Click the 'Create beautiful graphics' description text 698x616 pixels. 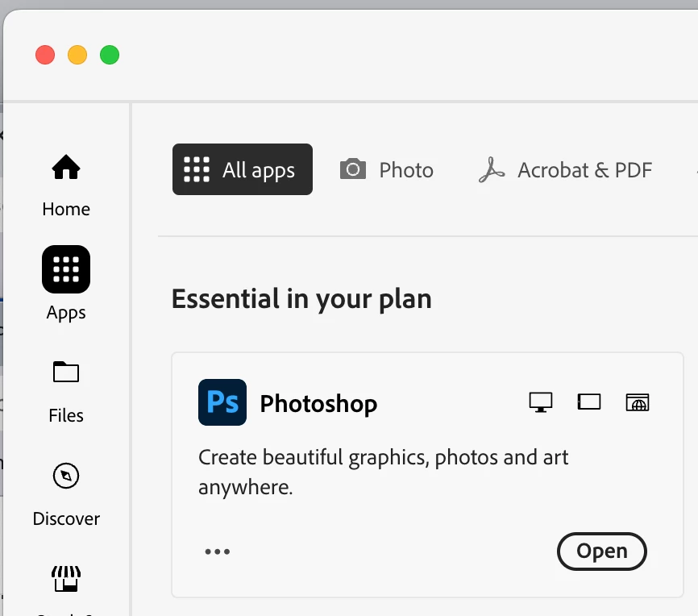[x=384, y=472]
